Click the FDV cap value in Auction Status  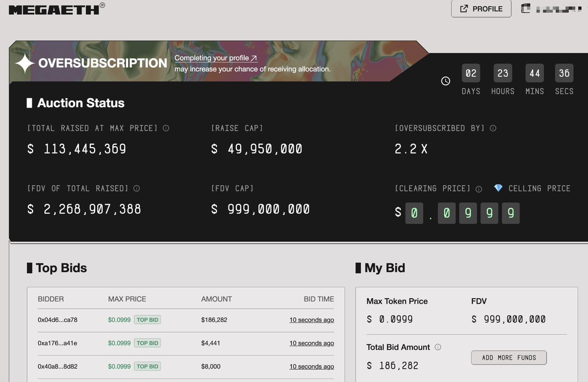[260, 209]
